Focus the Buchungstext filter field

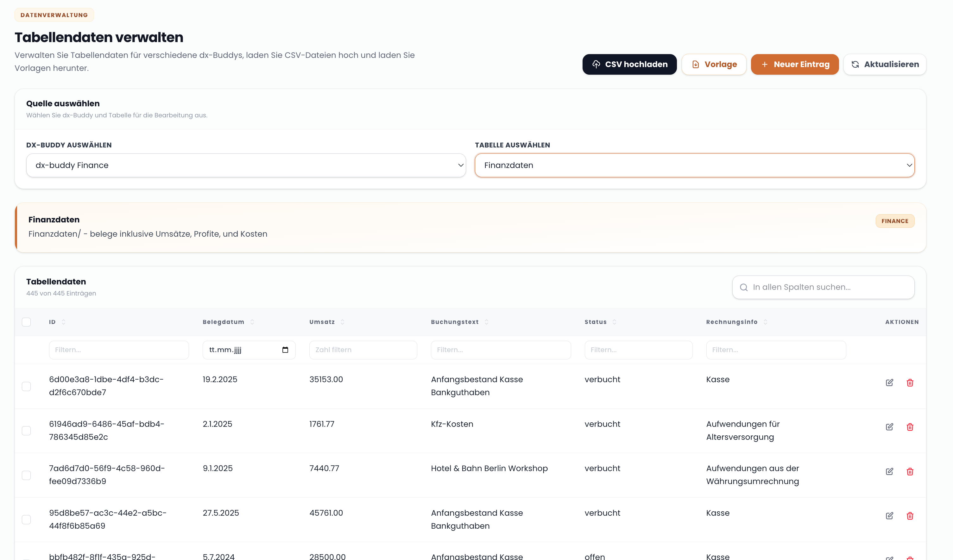pos(501,350)
